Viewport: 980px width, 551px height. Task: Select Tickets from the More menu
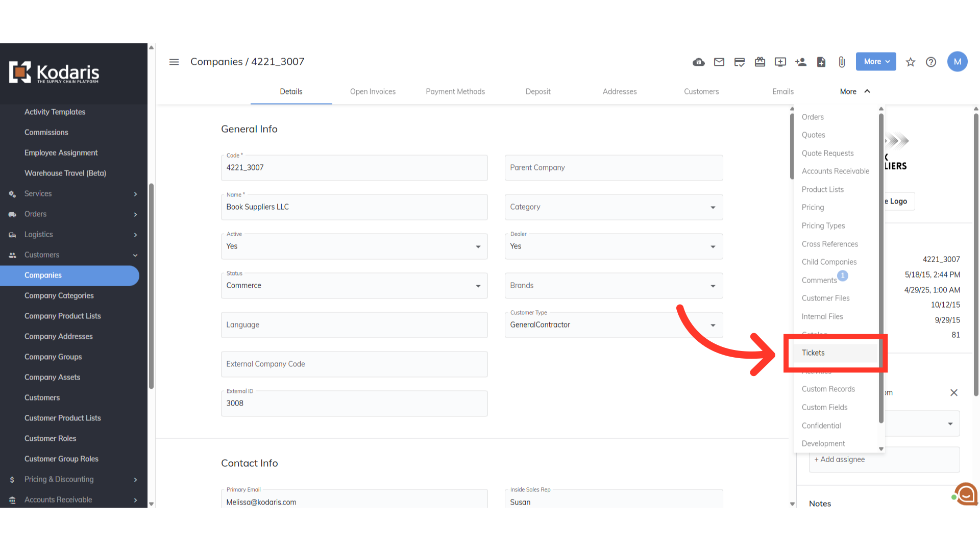pos(813,353)
